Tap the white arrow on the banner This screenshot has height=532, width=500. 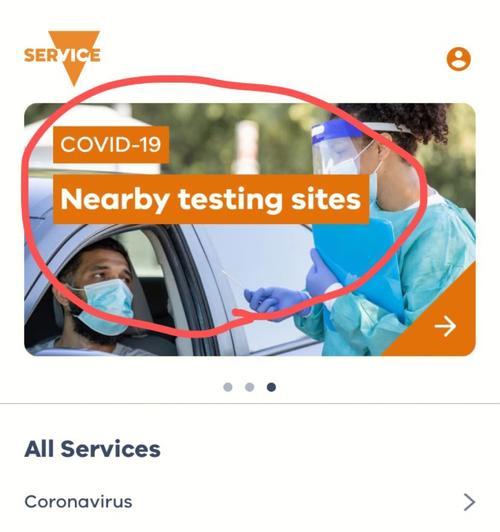(x=445, y=326)
